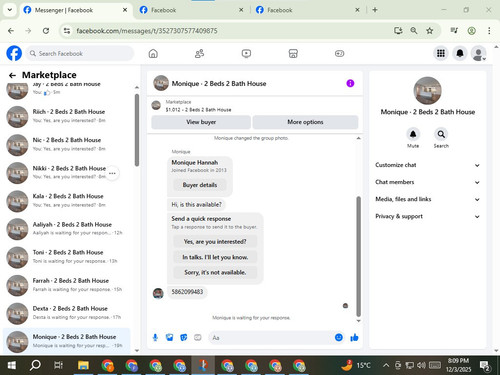This screenshot has height=375, width=500.
Task: Send quick reply Sorry, it's not available.
Action: [x=215, y=272]
